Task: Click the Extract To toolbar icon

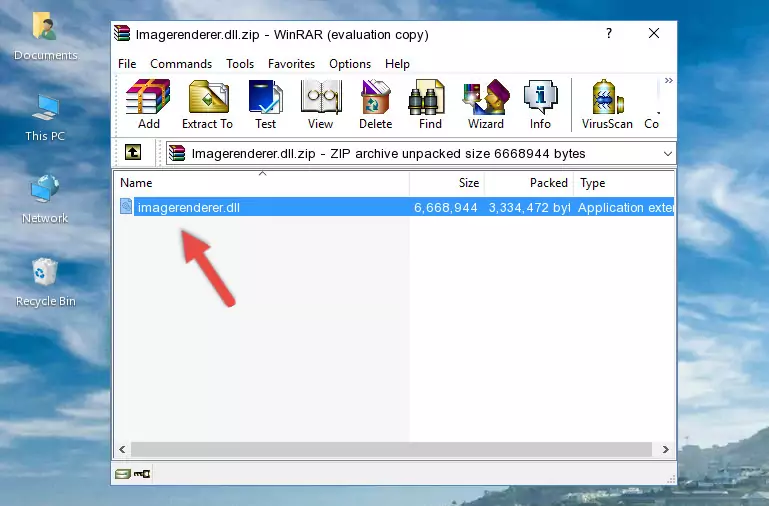Action: click(x=207, y=104)
